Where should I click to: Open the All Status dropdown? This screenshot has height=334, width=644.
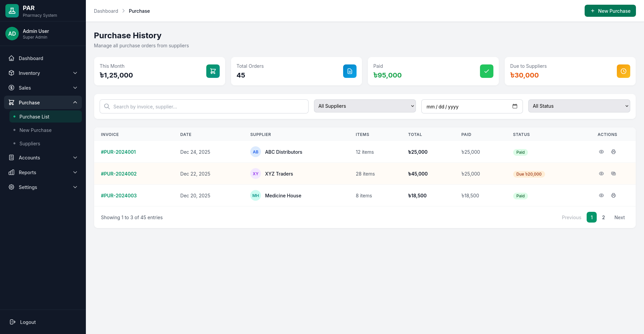579,106
